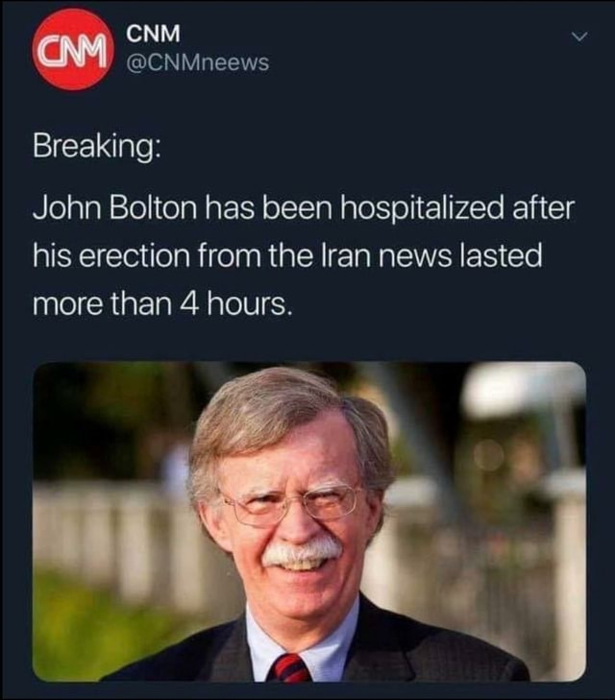Click the white mustache in the photo
Viewport: 615px width, 700px height.
click(303, 550)
